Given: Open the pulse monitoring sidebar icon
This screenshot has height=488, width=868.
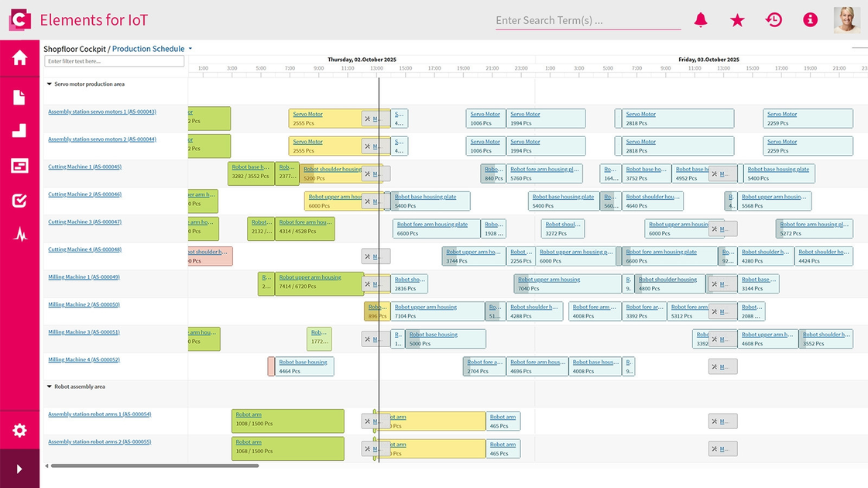Looking at the screenshot, I should (19, 235).
